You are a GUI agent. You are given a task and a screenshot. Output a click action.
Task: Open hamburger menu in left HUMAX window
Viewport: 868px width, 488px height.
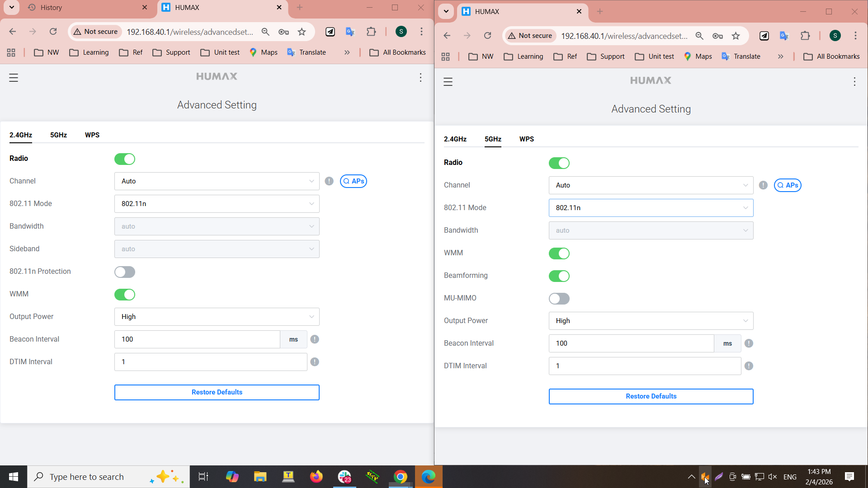click(14, 78)
